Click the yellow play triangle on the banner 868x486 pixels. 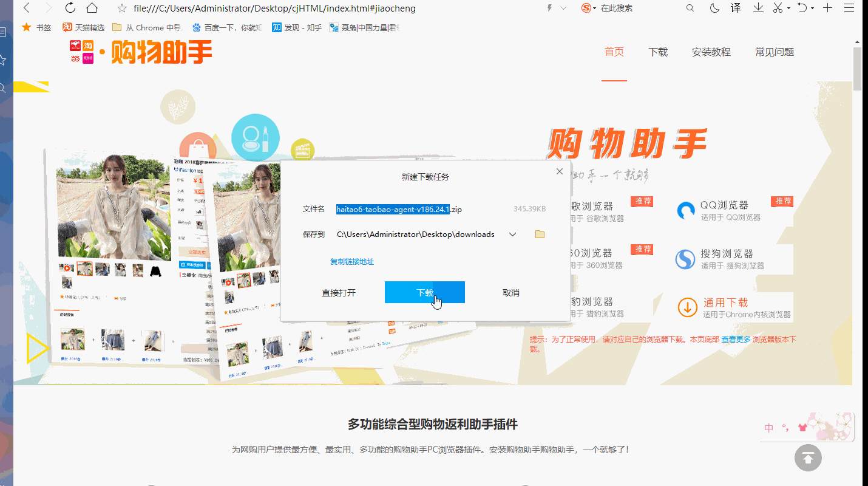[38, 349]
